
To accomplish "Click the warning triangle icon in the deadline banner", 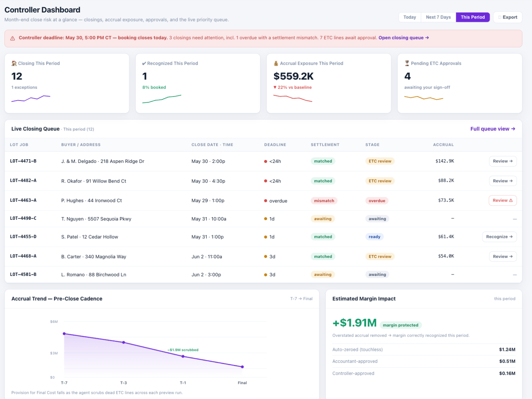I will 13,38.
